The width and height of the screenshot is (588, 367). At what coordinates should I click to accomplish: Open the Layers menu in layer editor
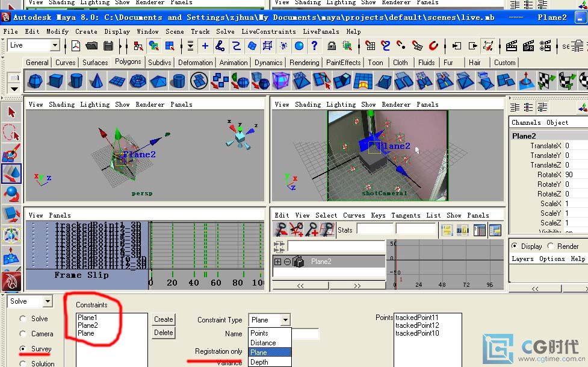[x=522, y=259]
